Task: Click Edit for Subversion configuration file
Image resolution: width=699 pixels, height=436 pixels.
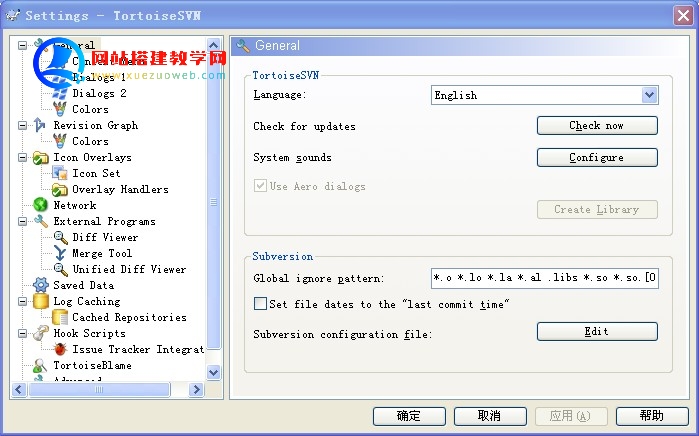Action: [597, 331]
